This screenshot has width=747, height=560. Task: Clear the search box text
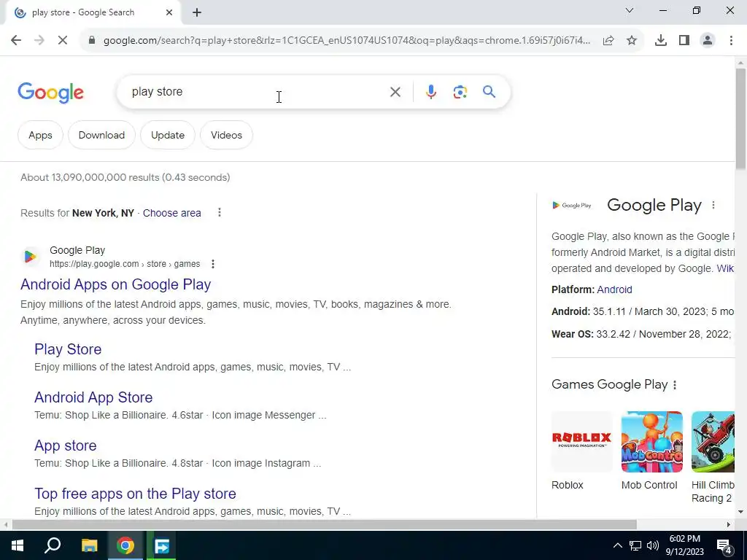tap(395, 92)
